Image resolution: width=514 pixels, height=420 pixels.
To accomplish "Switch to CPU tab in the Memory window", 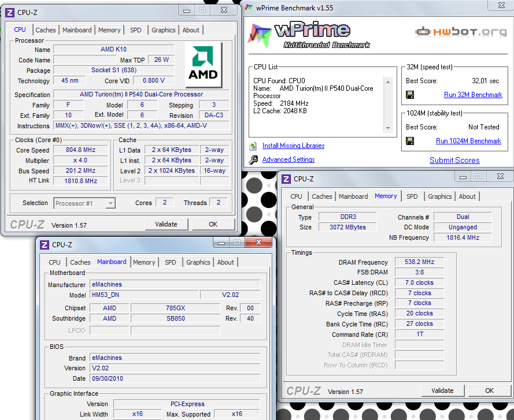I will point(296,196).
